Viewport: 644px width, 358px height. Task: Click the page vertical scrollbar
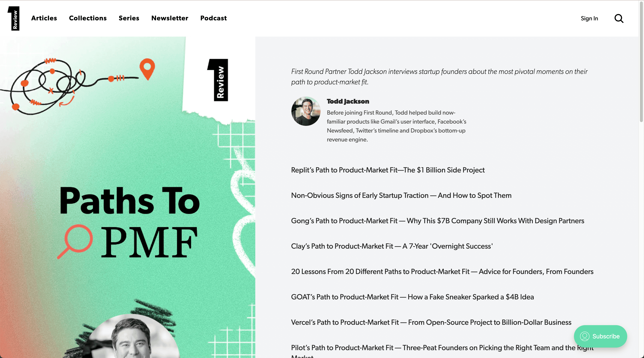tap(641, 62)
